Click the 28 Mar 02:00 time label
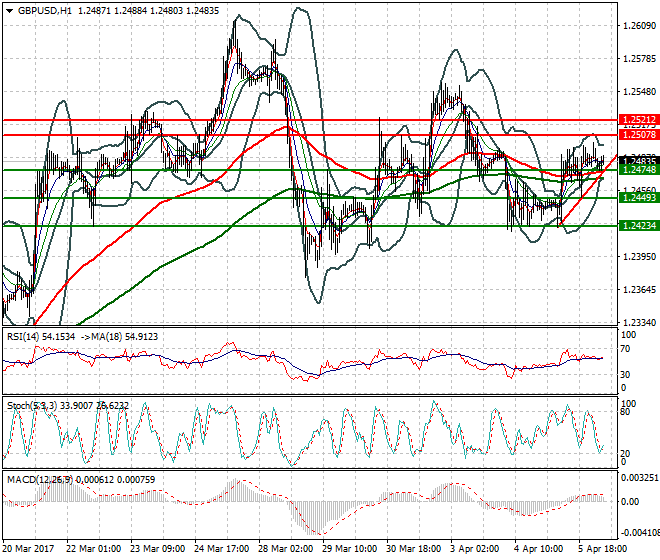The image size is (660, 560). (x=285, y=549)
